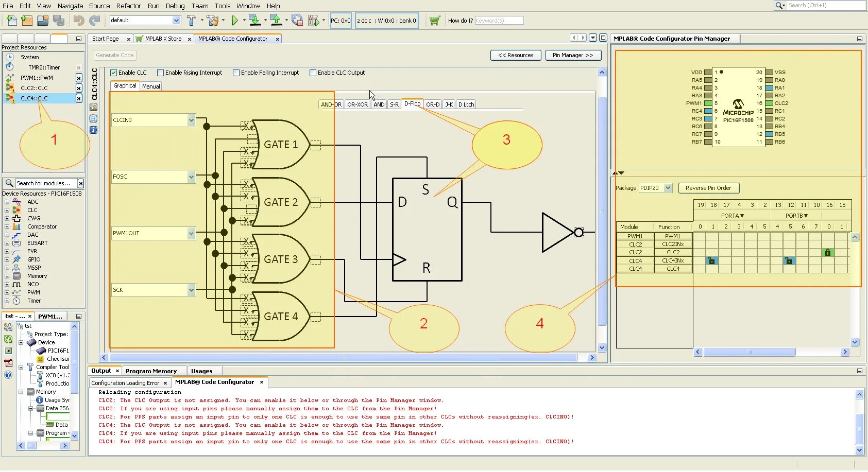Click the blue help icon in dashboard
This screenshot has width=868, height=472.
[x=8, y=375]
